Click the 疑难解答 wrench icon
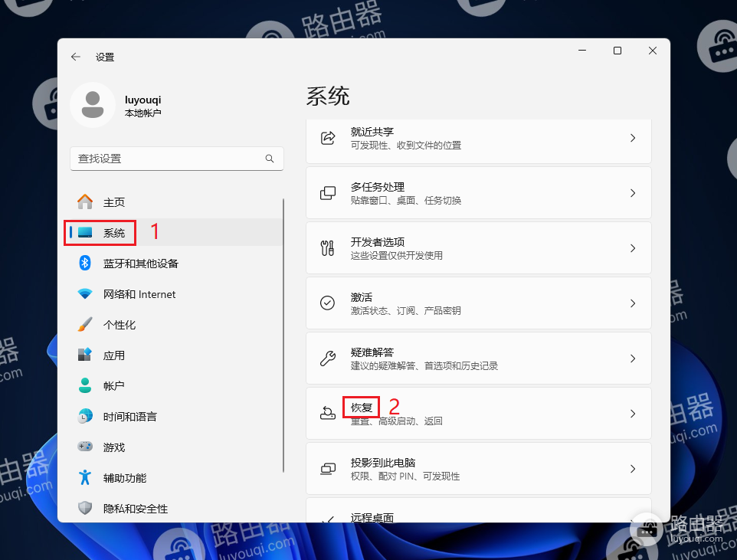 328,359
